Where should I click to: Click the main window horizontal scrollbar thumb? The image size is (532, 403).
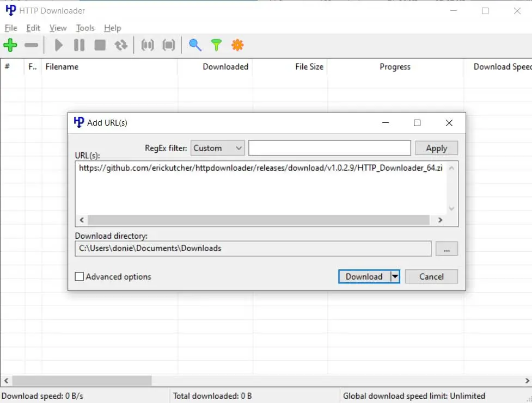82,381
